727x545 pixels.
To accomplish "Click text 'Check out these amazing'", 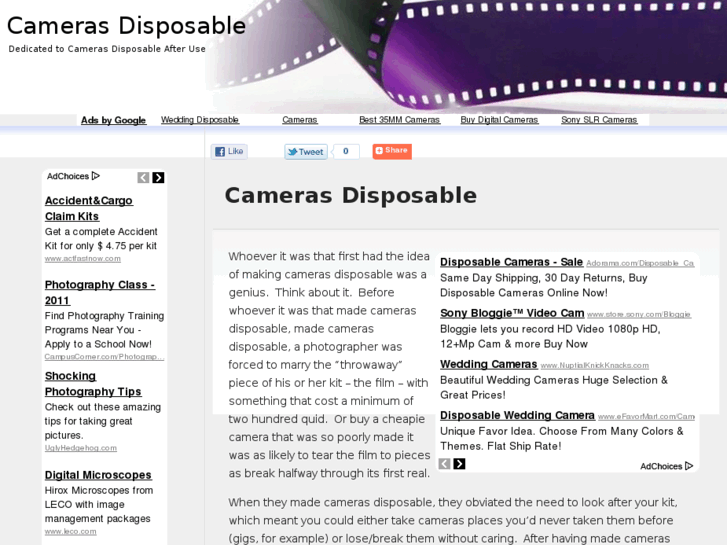I will [x=103, y=407].
